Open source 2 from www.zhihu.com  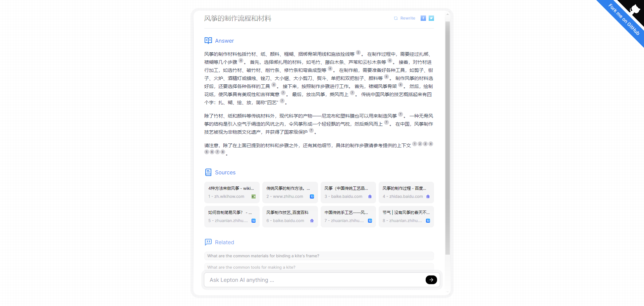pos(290,192)
